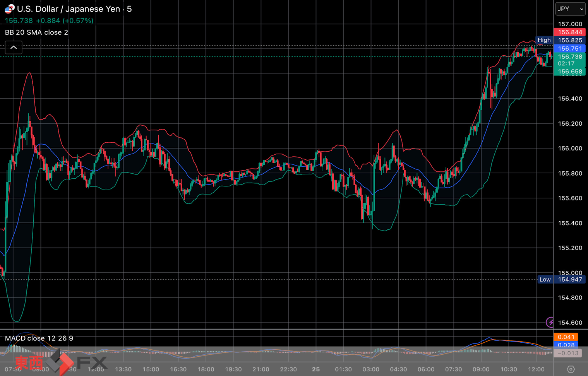Click date marker 25 on time axis

point(316,369)
